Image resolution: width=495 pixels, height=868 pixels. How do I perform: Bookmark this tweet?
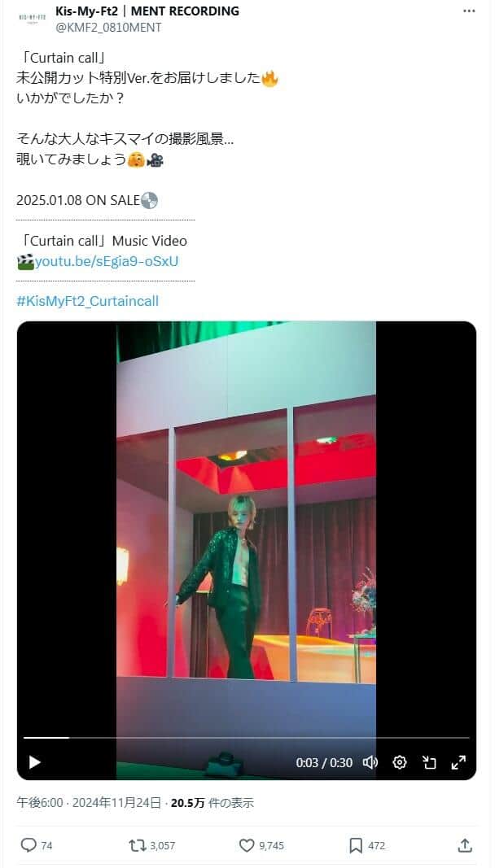(356, 845)
